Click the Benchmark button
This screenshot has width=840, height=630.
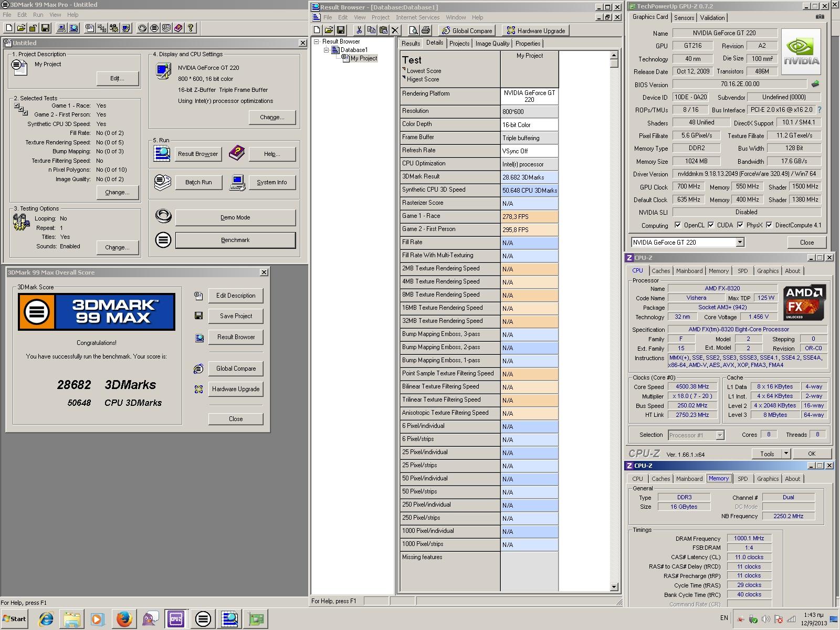(235, 240)
